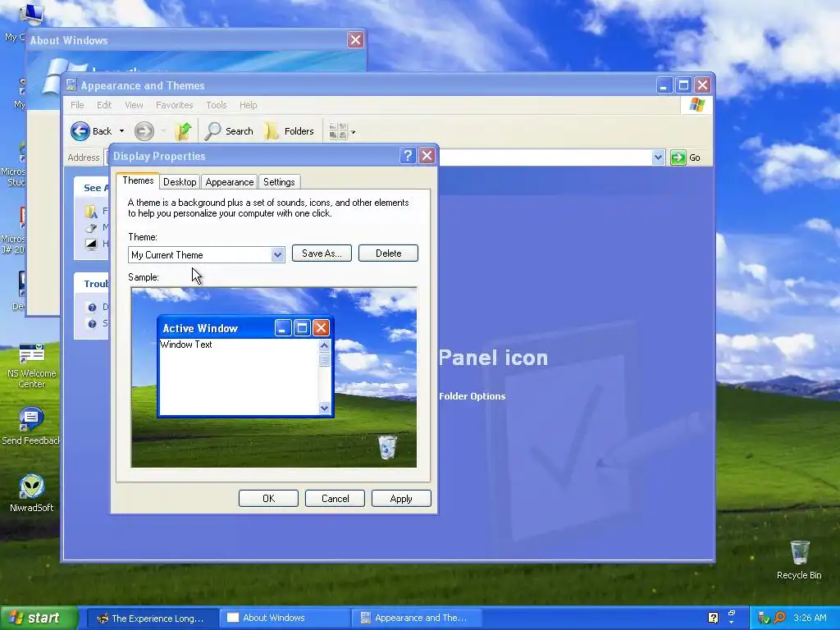Click Cancel in Display Properties
Viewport: 840px width, 630px height.
click(335, 498)
